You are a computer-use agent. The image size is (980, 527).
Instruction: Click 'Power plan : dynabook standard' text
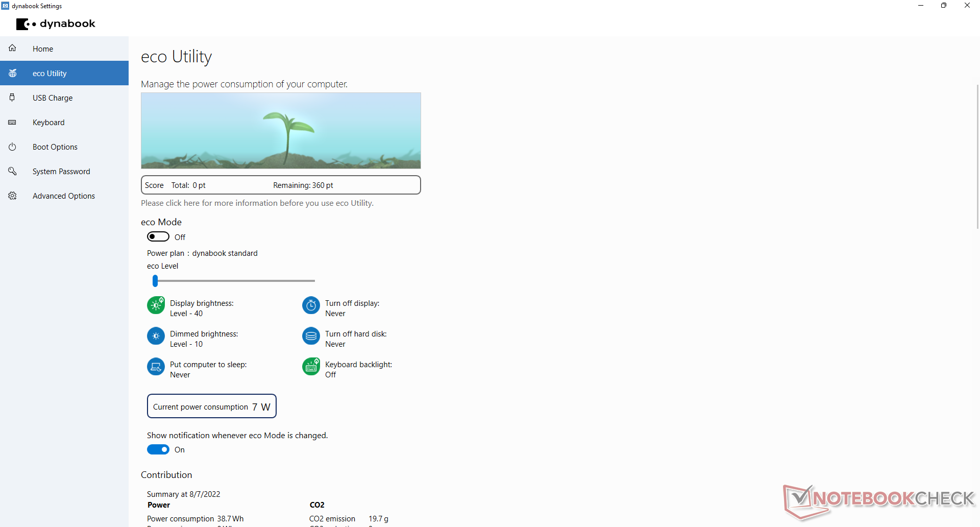click(x=202, y=253)
